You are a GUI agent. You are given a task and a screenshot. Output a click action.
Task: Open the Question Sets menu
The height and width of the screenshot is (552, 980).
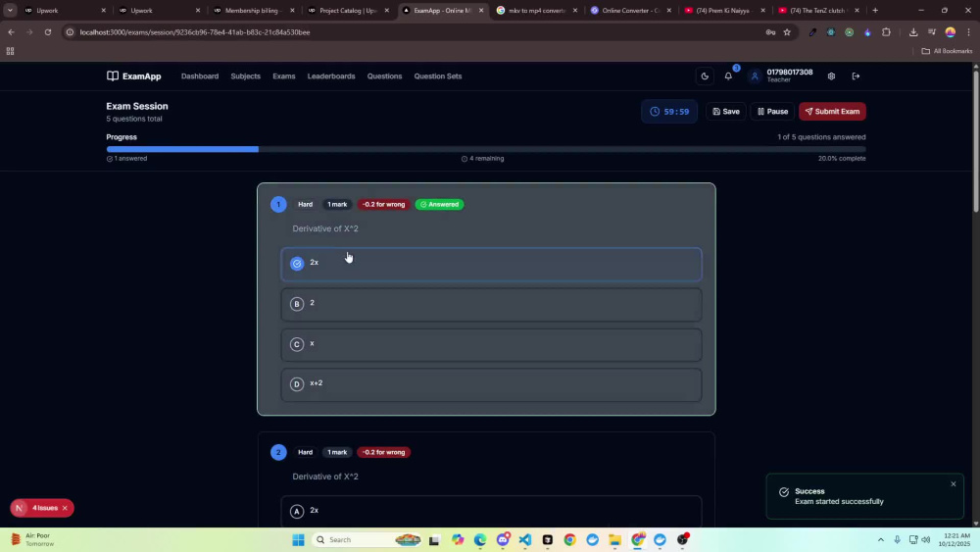point(438,76)
